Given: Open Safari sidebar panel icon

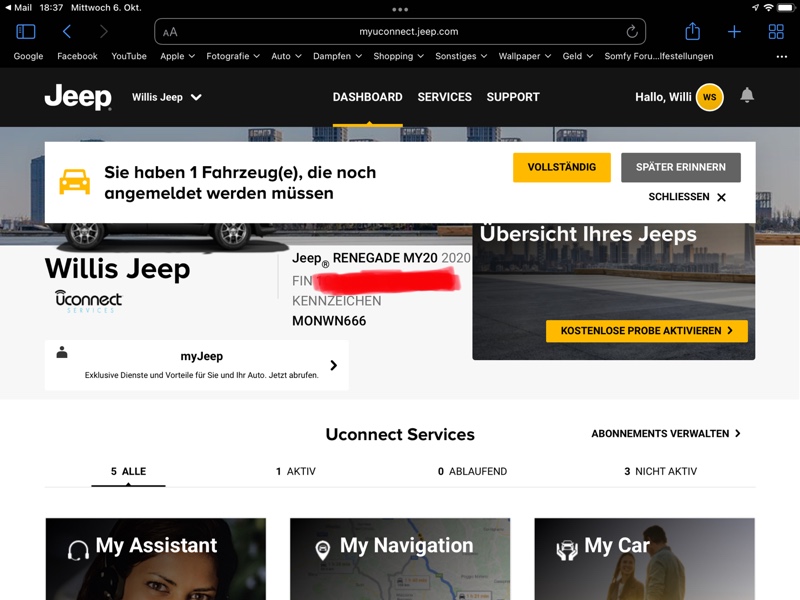Looking at the screenshot, I should (x=26, y=32).
